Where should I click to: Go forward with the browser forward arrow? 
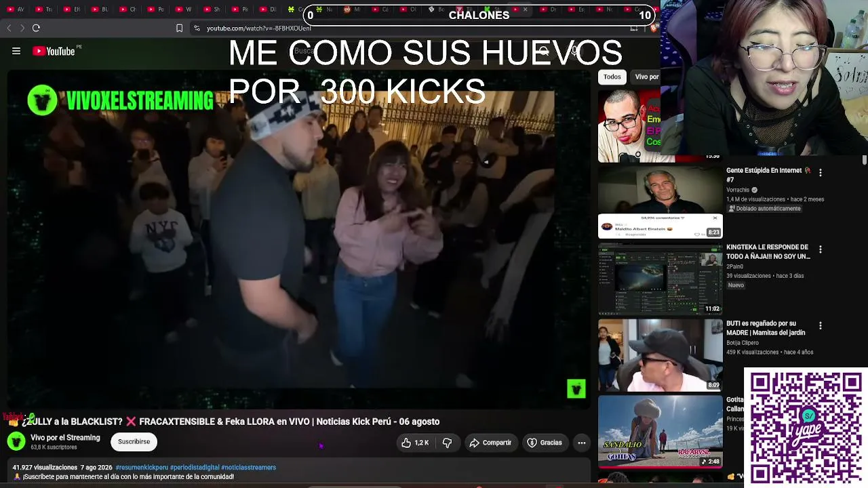point(22,28)
